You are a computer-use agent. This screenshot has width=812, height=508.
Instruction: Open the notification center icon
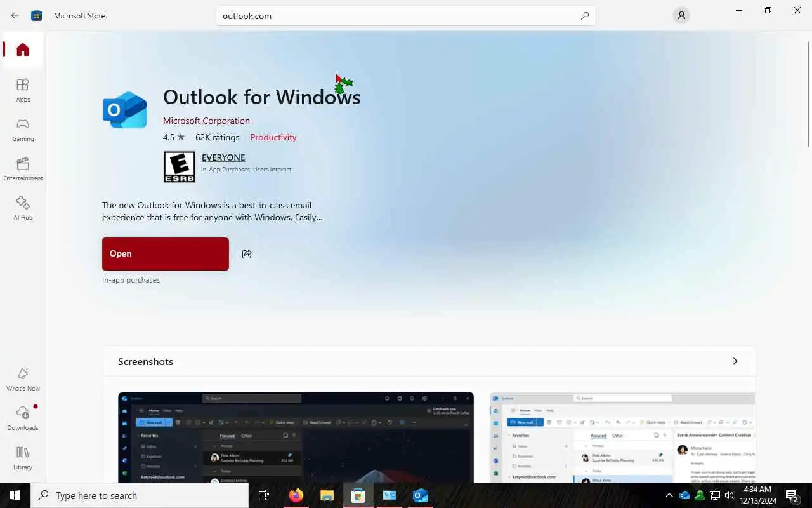pos(792,495)
